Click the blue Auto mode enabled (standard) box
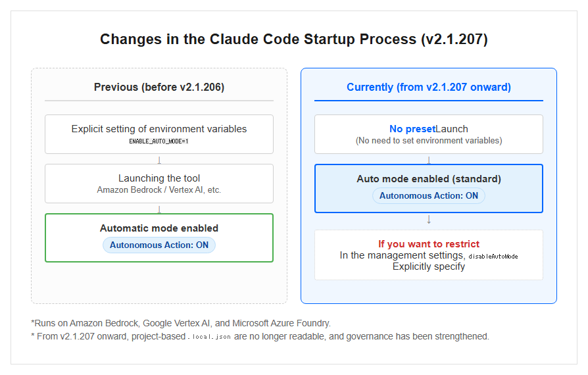Image resolution: width=588 pixels, height=375 pixels. pyautogui.click(x=429, y=188)
